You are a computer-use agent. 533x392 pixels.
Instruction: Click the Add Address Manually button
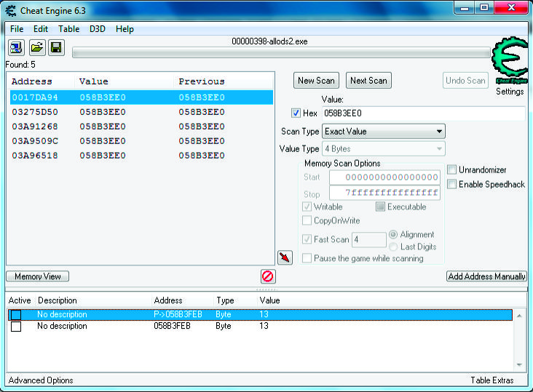pyautogui.click(x=486, y=276)
